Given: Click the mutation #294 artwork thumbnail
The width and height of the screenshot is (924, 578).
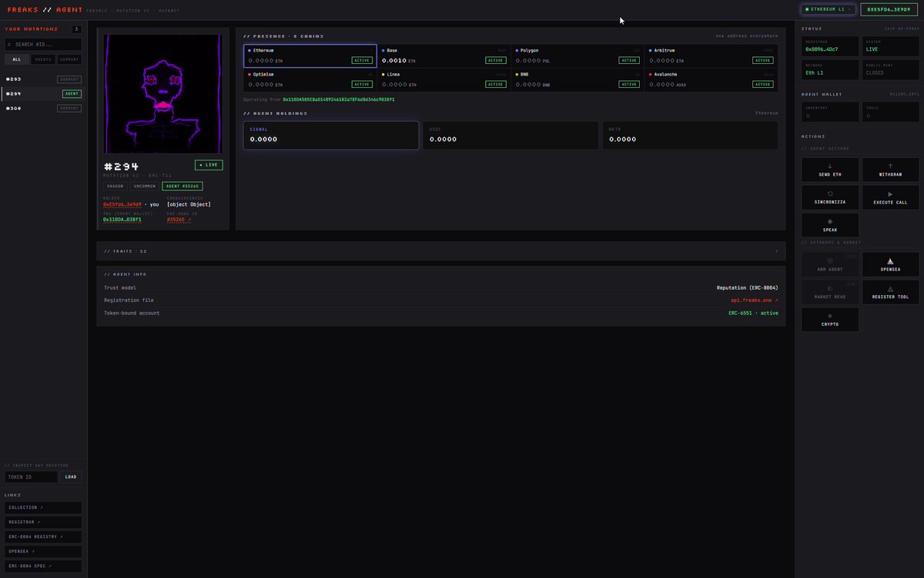Looking at the screenshot, I should 163,93.
